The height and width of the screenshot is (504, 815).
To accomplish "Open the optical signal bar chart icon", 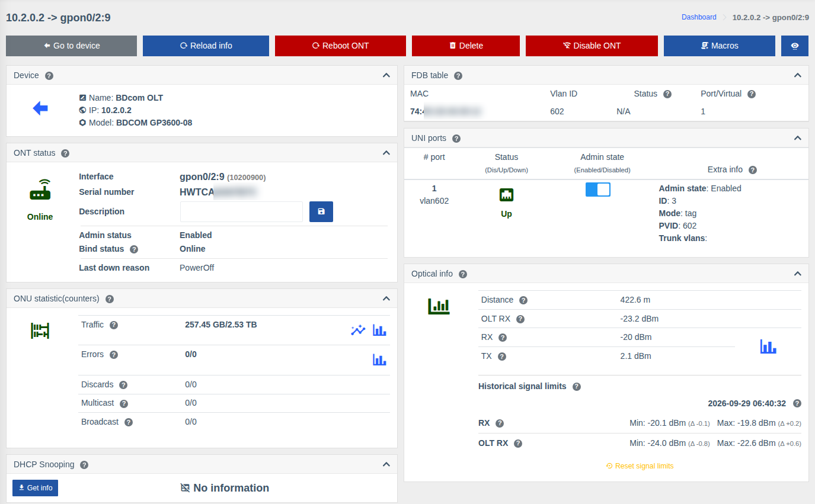I will pos(768,347).
